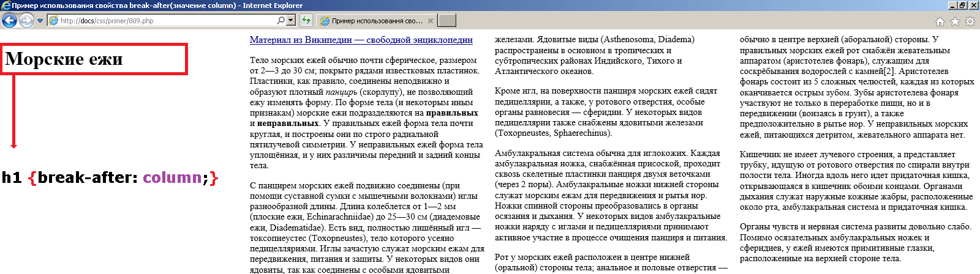Refresh the page with green arrows button
980x274 pixels.
[306, 20]
